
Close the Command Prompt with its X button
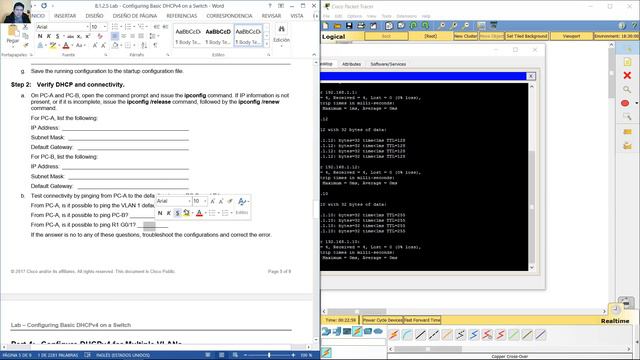(531, 76)
